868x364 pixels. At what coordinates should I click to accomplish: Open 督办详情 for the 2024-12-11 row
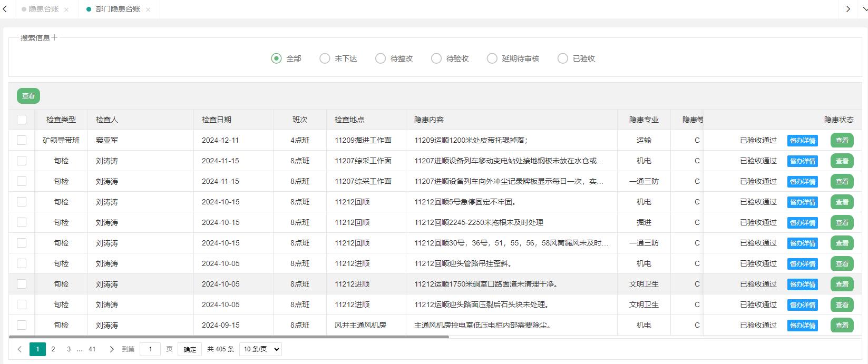tap(802, 141)
